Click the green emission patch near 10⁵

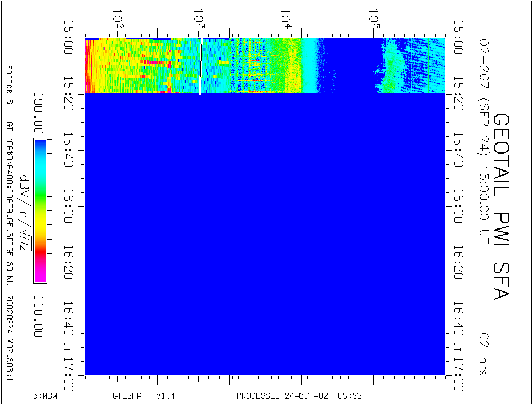click(x=390, y=67)
